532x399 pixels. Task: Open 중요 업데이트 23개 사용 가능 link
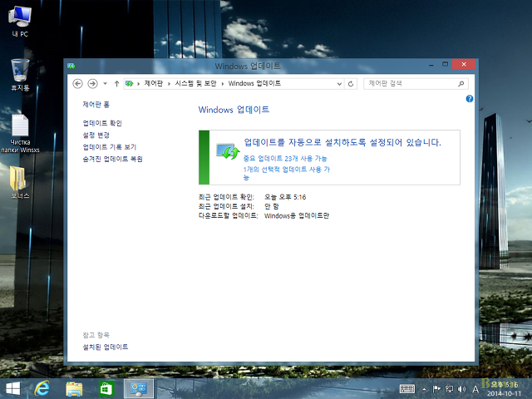285,159
